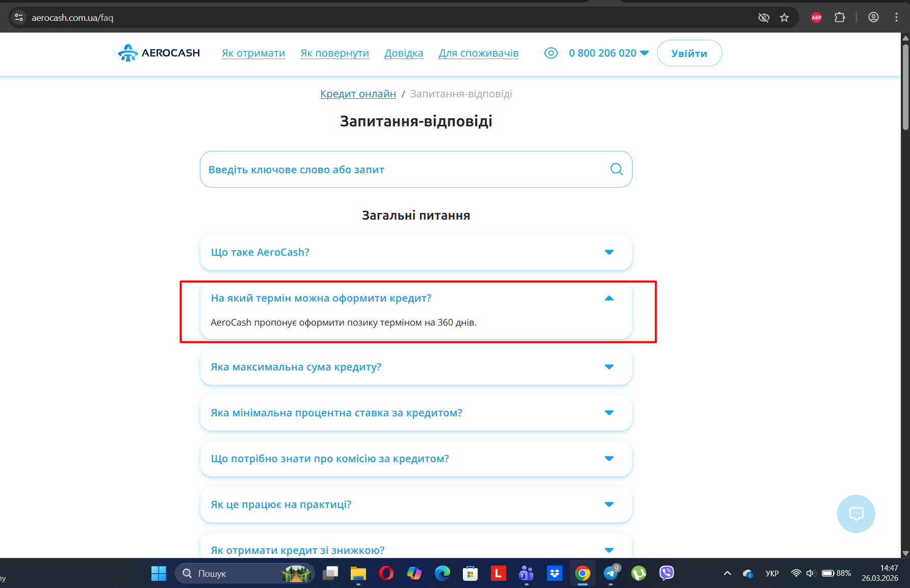Follow the "Кредит онлайн" breadcrumb link

[x=358, y=94]
